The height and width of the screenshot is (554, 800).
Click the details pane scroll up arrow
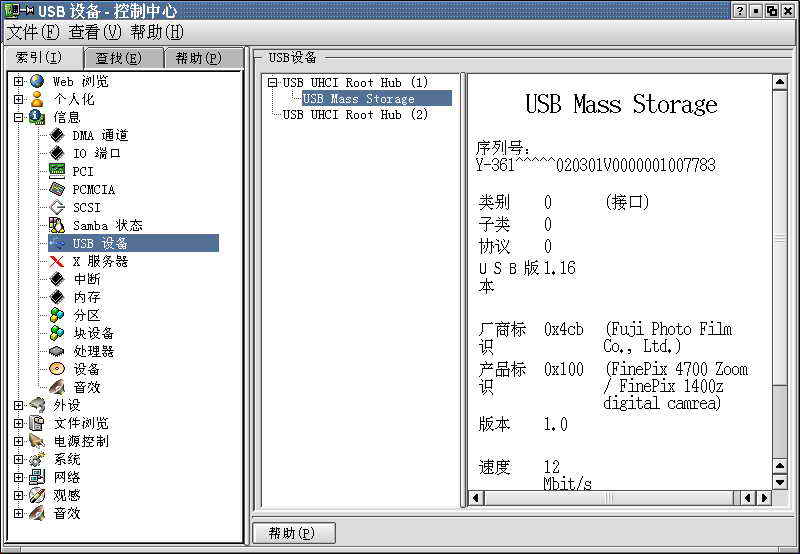click(780, 82)
